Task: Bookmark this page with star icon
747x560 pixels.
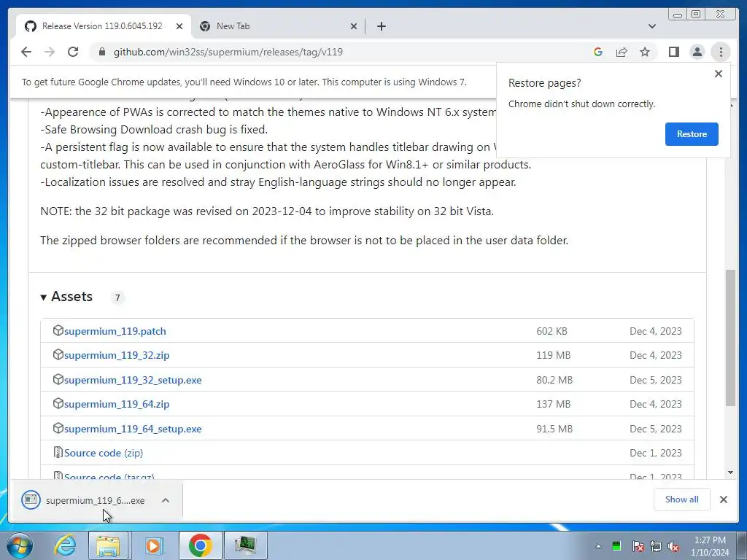Action: pos(645,52)
